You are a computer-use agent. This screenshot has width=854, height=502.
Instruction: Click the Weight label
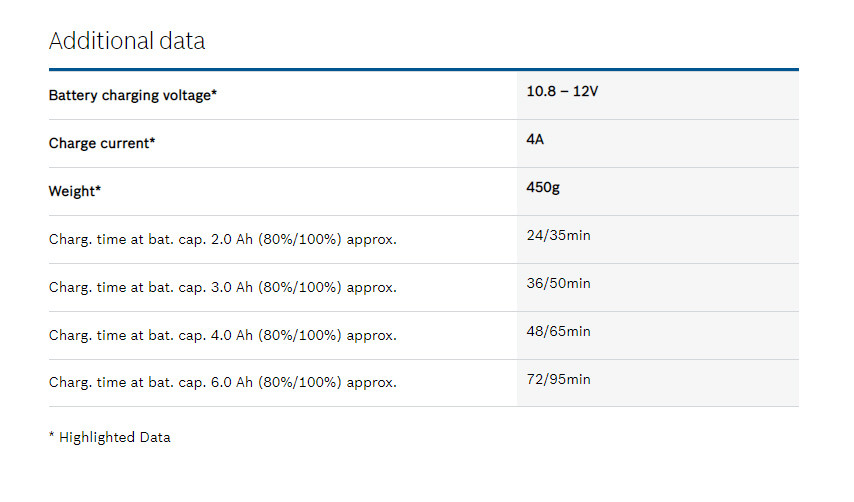pyautogui.click(x=73, y=192)
